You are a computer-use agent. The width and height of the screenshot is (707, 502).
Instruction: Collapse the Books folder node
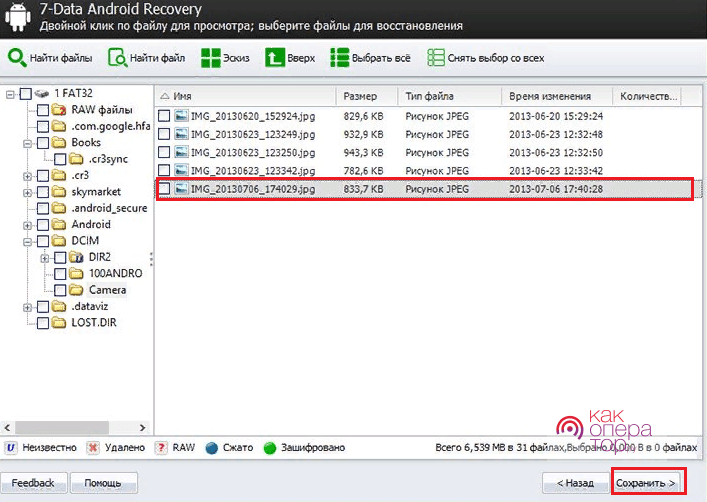28,143
